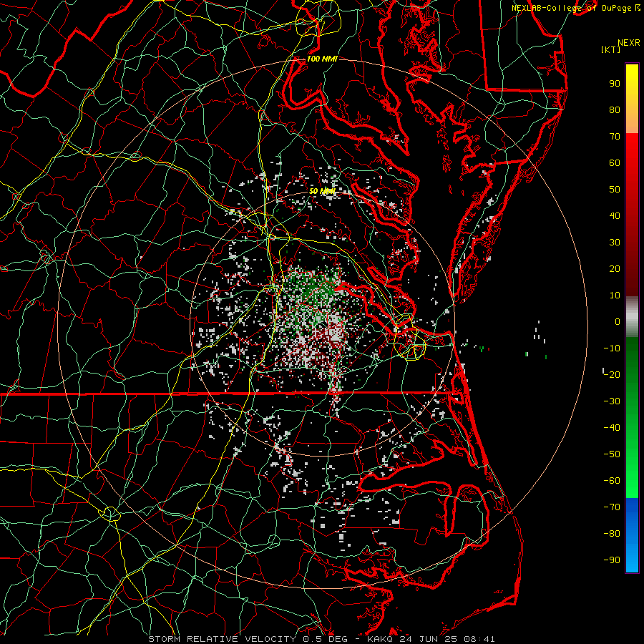Click the 90 value on the velocity scale
This screenshot has width=644, height=644.
coord(615,84)
